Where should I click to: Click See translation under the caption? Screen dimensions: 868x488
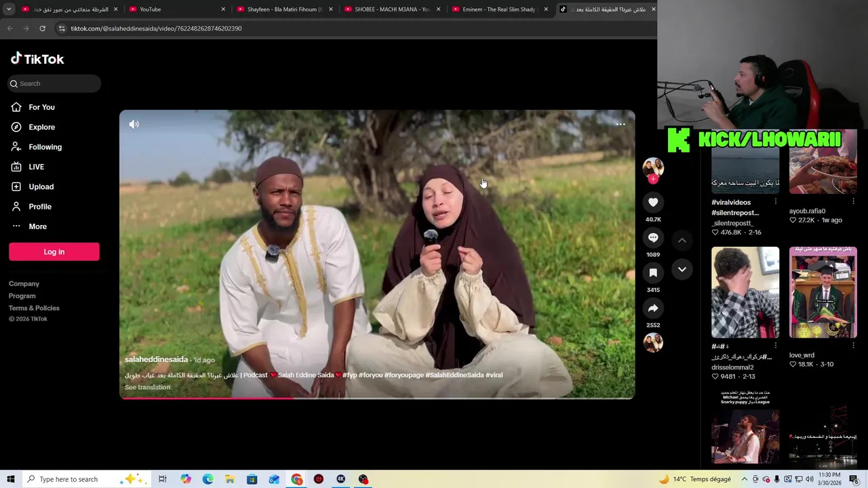(x=147, y=387)
